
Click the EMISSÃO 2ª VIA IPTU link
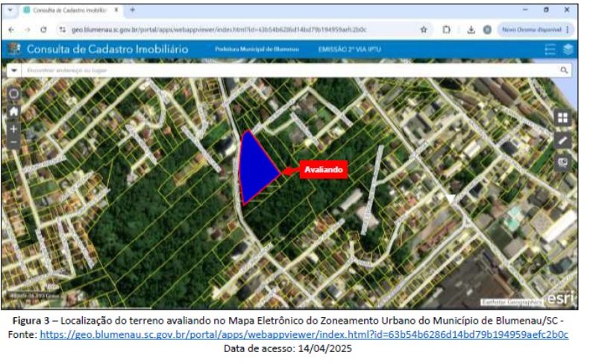[349, 49]
